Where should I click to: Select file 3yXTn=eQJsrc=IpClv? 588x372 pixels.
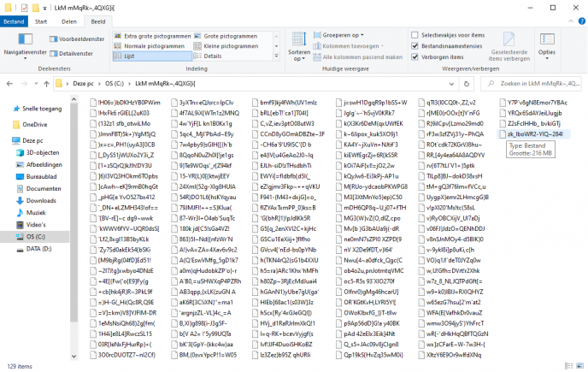[x=203, y=103]
